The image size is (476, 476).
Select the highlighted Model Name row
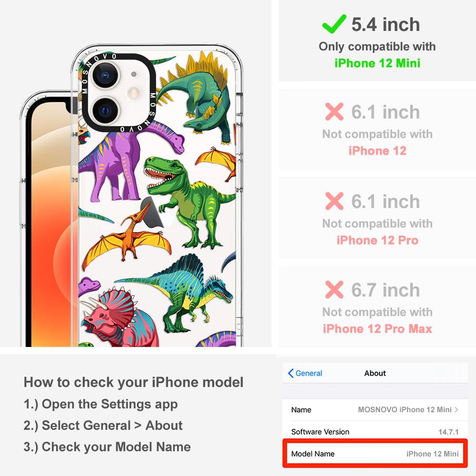[x=375, y=454]
